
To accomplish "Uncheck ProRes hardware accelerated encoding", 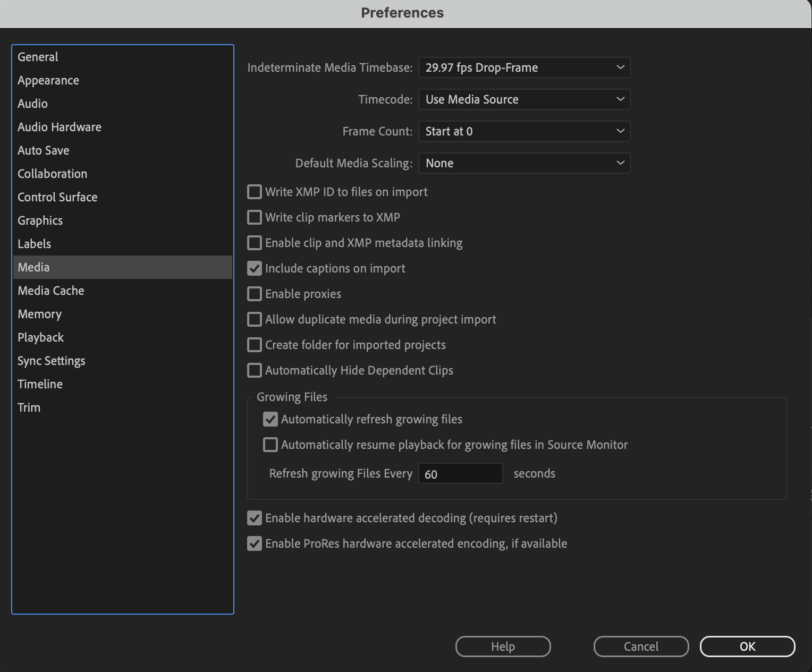I will pyautogui.click(x=255, y=543).
